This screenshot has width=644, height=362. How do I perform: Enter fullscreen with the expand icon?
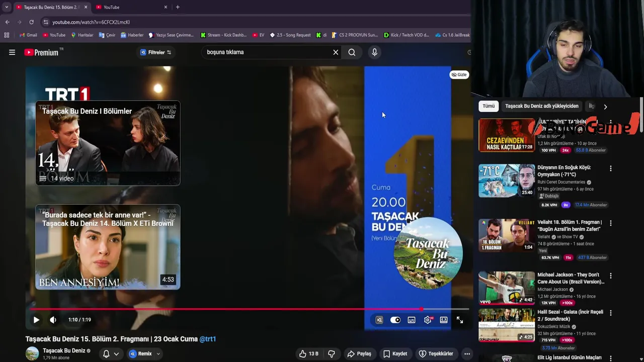pyautogui.click(x=460, y=320)
